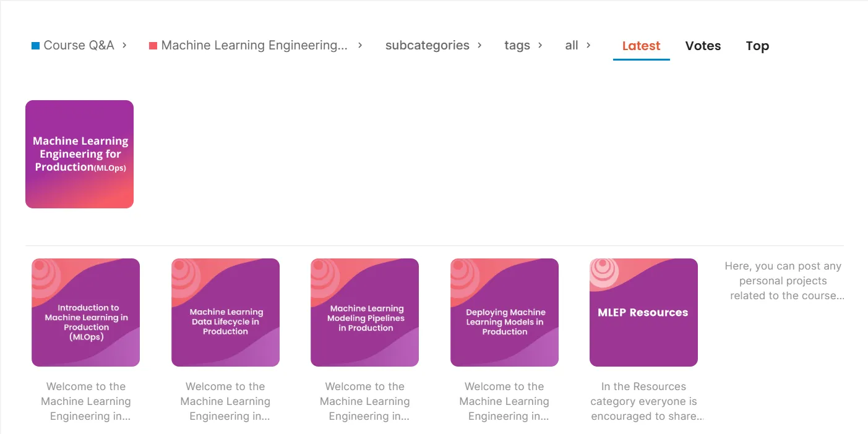The width and height of the screenshot is (868, 434).
Task: Open Introduction to Machine Learning in Production tile
Action: click(85, 312)
